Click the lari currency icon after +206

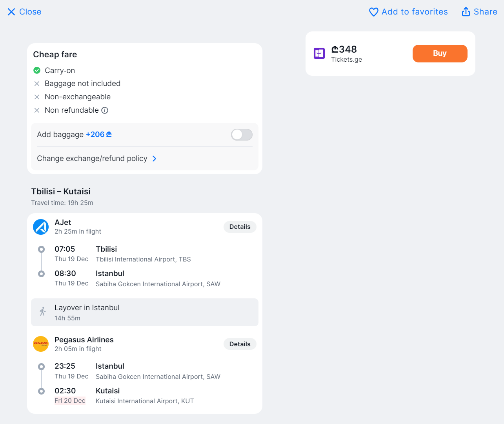coord(109,134)
